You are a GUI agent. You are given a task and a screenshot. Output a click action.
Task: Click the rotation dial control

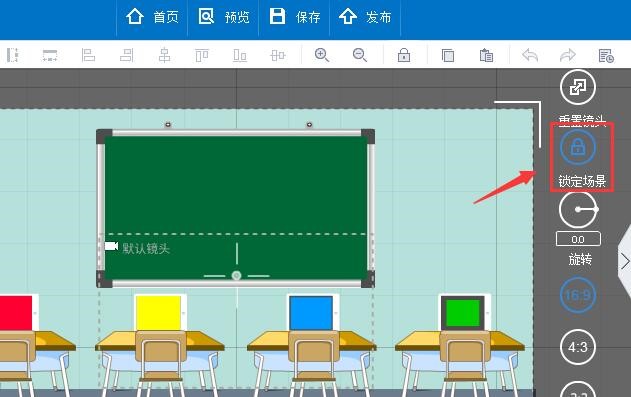pyautogui.click(x=578, y=210)
